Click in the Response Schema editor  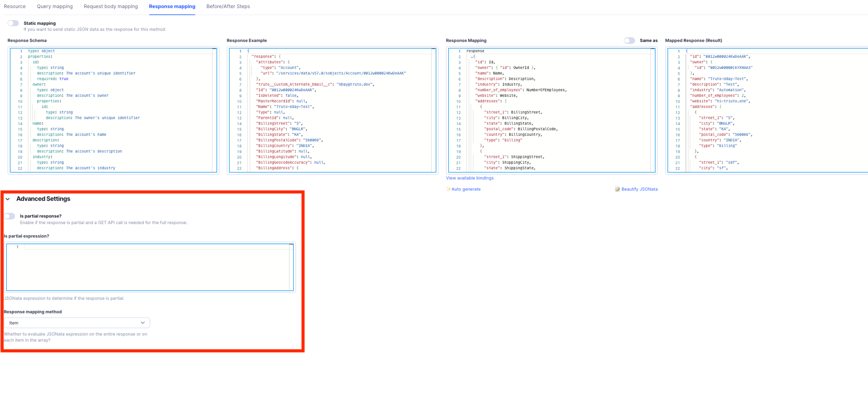click(x=113, y=110)
